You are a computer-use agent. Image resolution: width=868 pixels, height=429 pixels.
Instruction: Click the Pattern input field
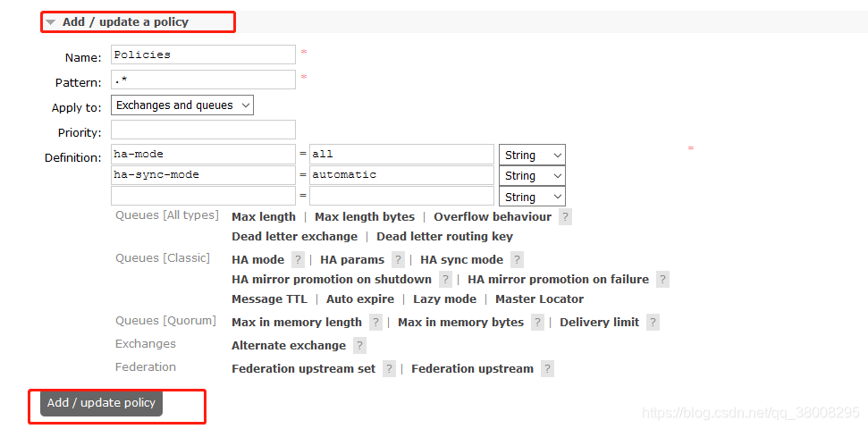coord(203,80)
